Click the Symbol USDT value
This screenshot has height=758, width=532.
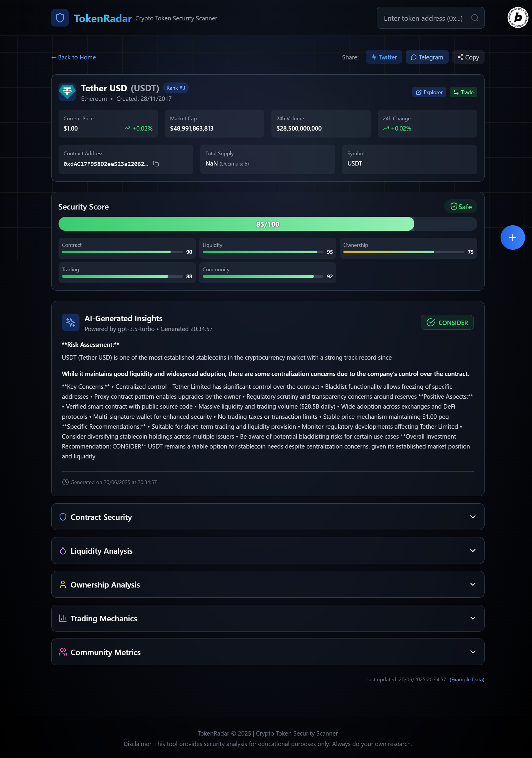point(355,163)
